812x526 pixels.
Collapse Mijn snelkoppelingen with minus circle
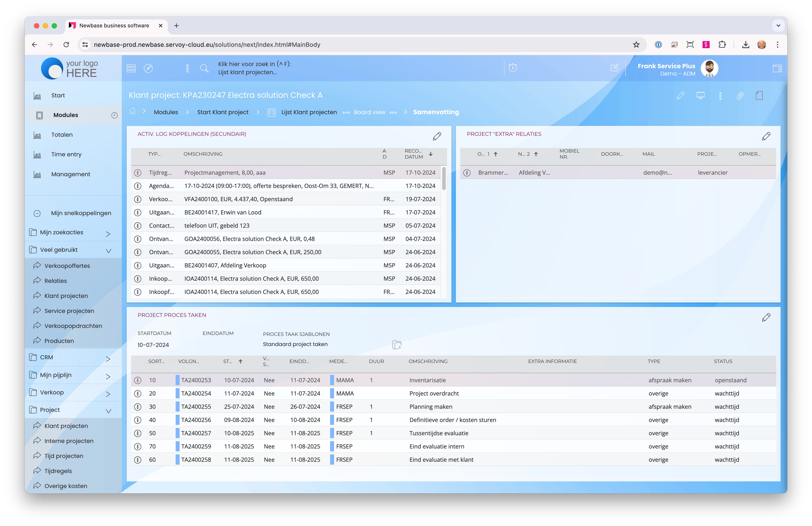[37, 213]
